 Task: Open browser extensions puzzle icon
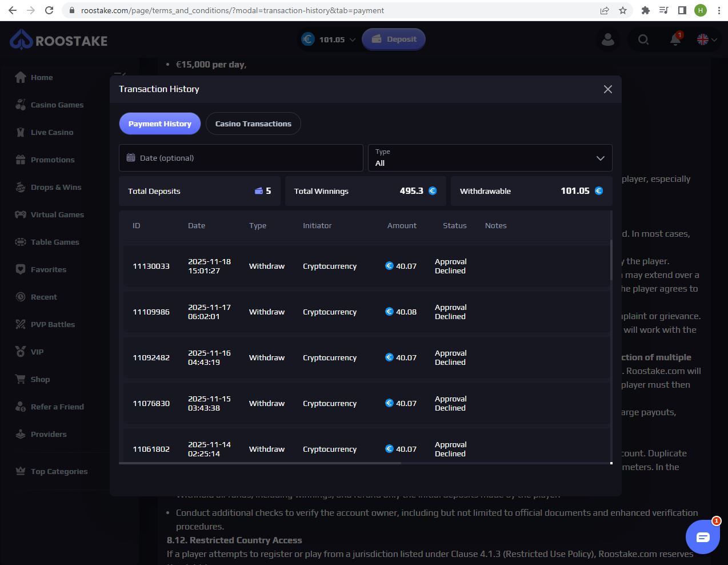click(x=645, y=10)
